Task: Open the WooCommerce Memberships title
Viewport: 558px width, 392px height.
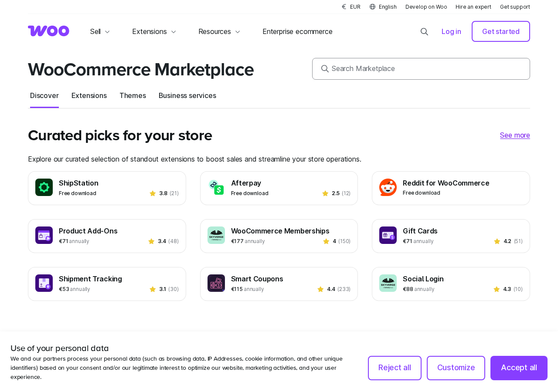Action: tap(280, 231)
